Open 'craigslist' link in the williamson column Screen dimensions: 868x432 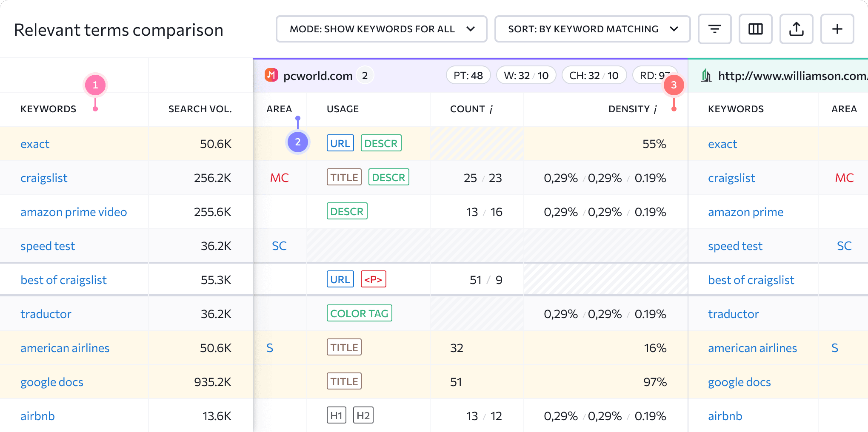click(731, 178)
